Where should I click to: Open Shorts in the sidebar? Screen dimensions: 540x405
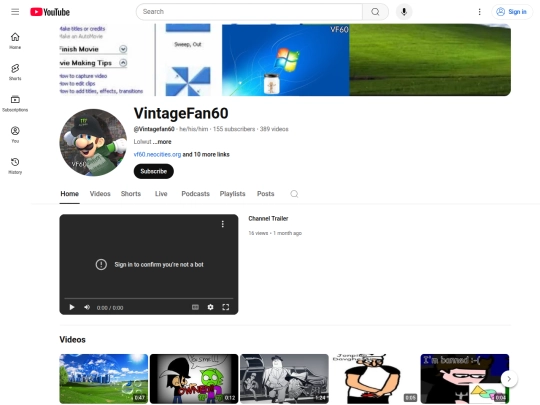tap(15, 72)
